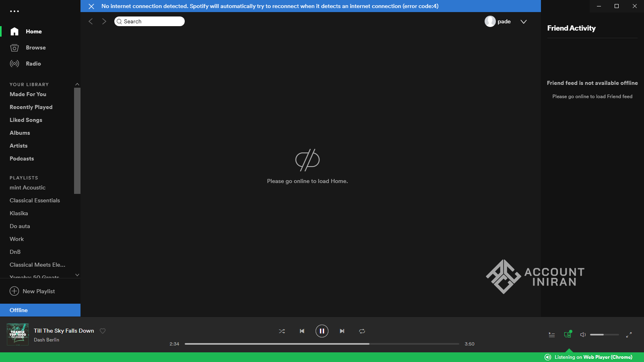This screenshot has width=644, height=362.
Task: Save song with the heart icon
Action: click(103, 331)
